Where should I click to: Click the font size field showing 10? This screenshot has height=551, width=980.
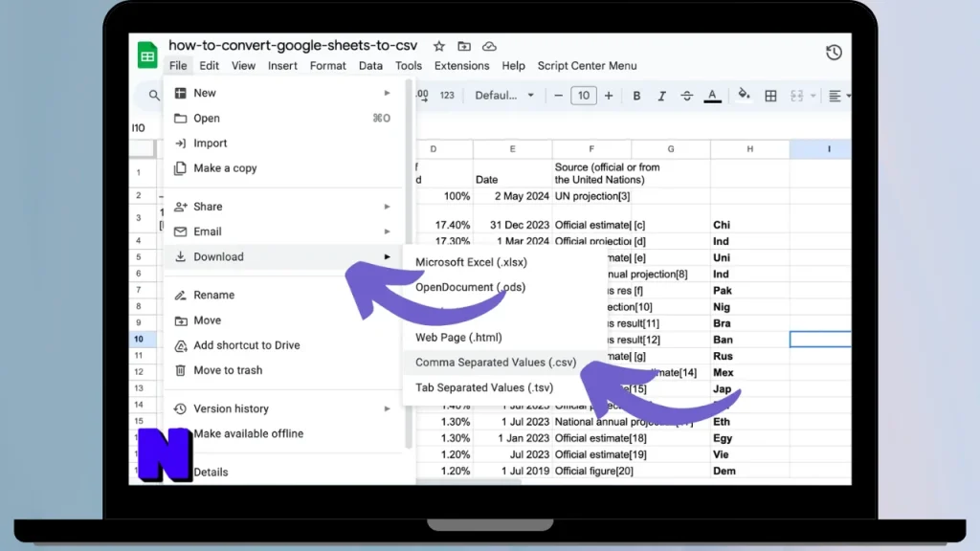pos(584,96)
